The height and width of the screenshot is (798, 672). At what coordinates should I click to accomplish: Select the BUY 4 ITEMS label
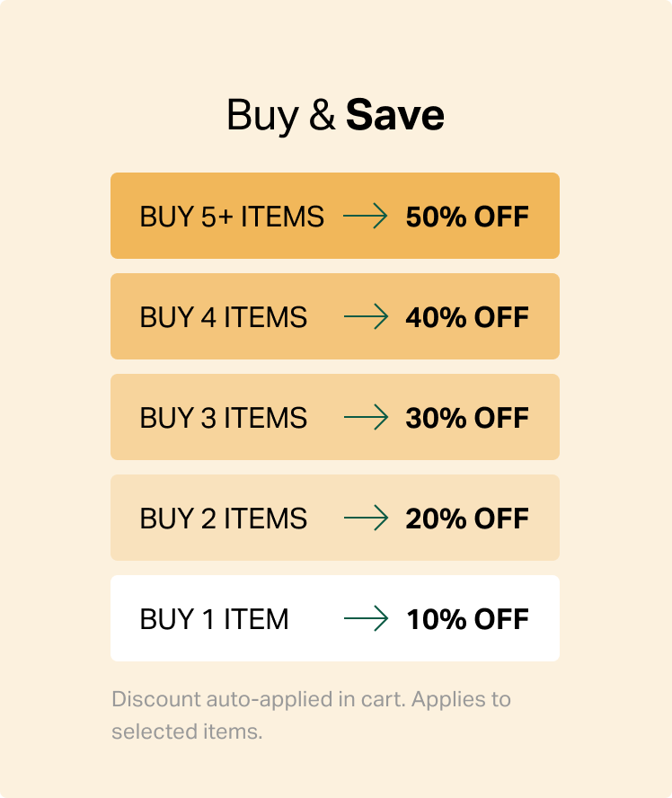tap(224, 317)
